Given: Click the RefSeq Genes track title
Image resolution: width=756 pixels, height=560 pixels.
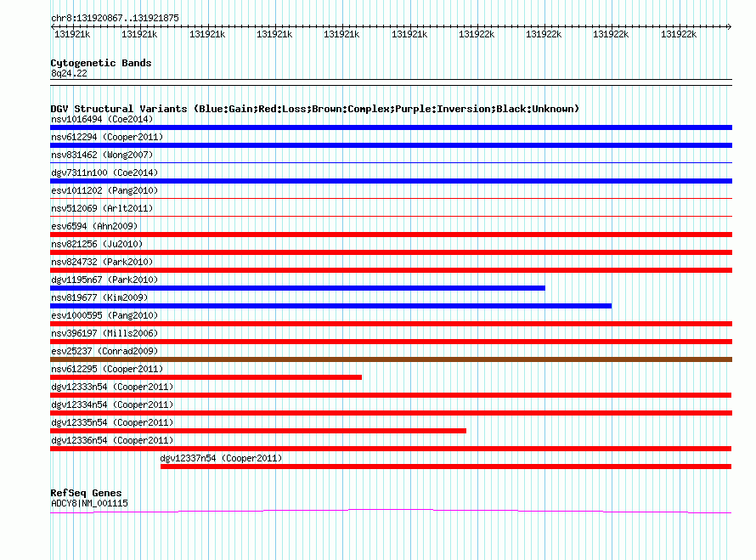Looking at the screenshot, I should (x=86, y=493).
